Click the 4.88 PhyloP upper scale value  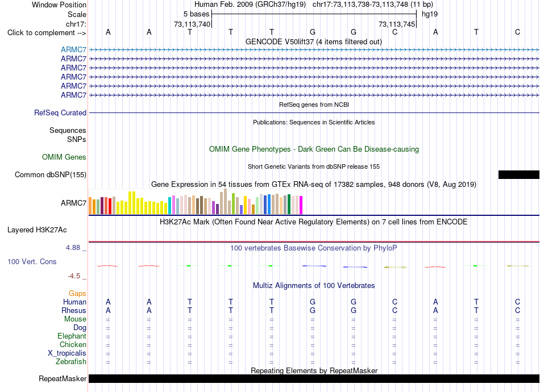[x=73, y=248]
